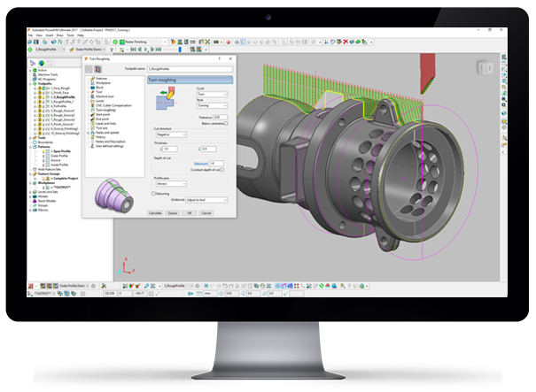Open the Draw menu
This screenshot has width=536, height=392.
point(60,35)
